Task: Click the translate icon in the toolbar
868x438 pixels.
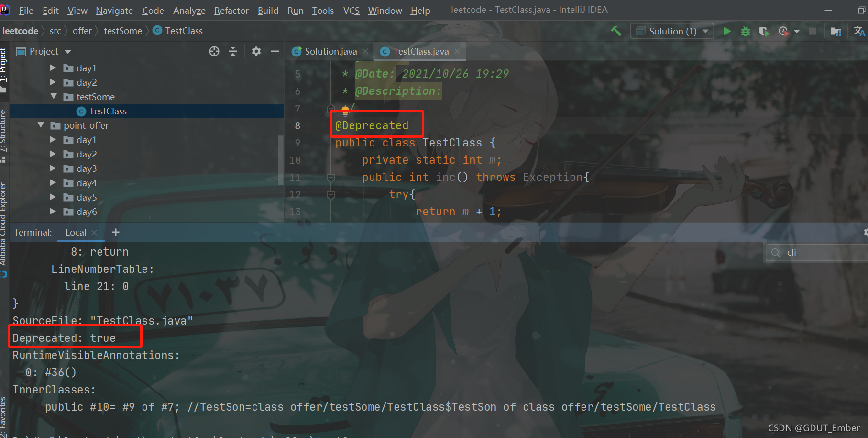Action: 859,31
